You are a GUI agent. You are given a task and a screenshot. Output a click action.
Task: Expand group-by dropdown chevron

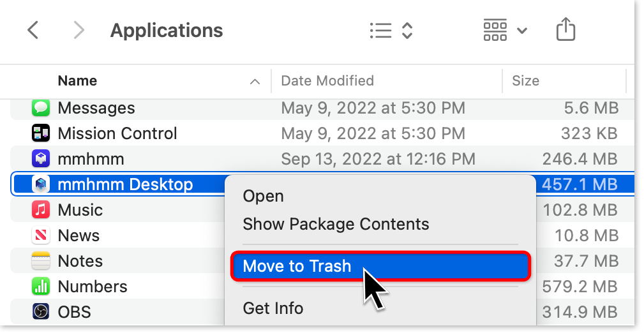pyautogui.click(x=521, y=31)
